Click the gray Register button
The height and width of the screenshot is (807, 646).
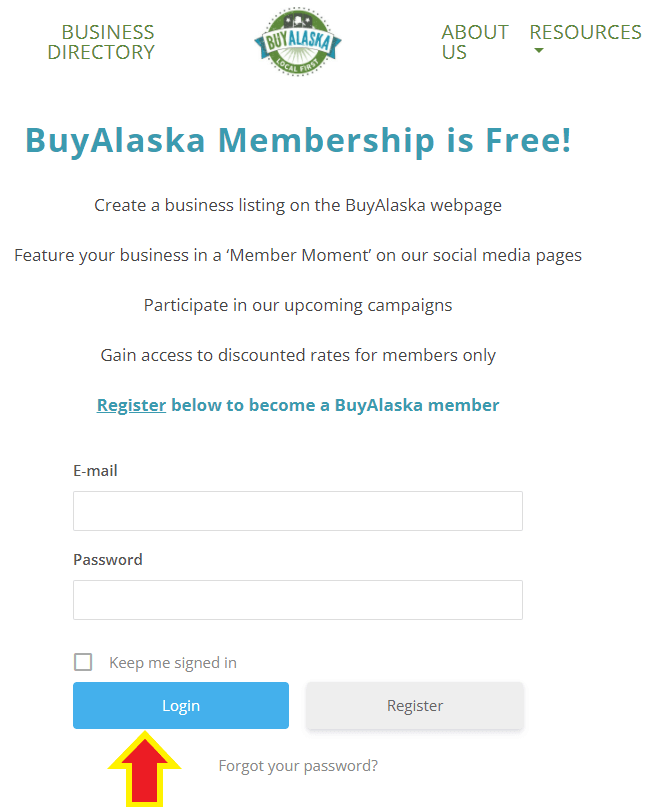click(x=415, y=705)
